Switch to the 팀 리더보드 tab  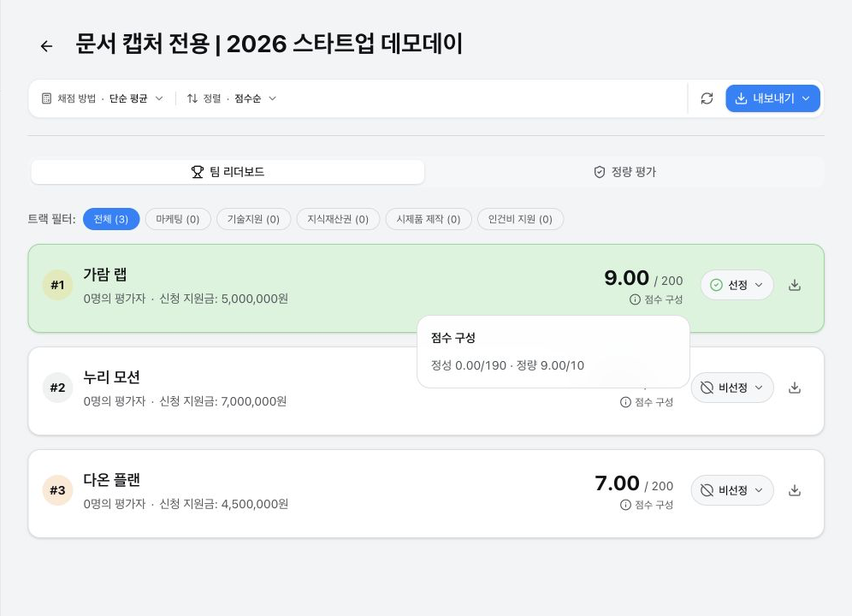click(228, 172)
